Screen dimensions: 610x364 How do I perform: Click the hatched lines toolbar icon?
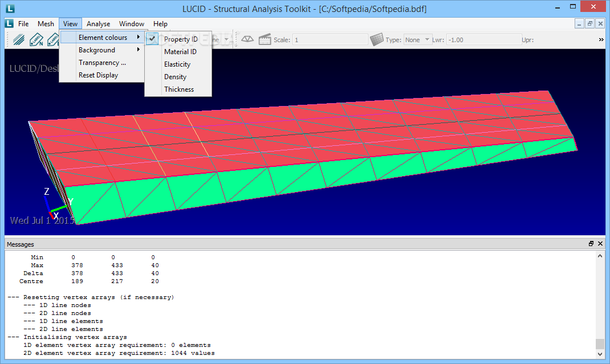tap(19, 40)
